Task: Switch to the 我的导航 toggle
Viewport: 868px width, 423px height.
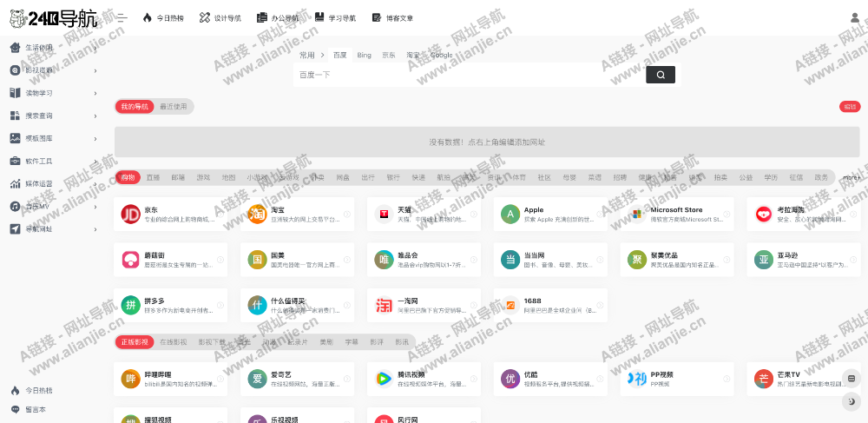Action: (135, 106)
